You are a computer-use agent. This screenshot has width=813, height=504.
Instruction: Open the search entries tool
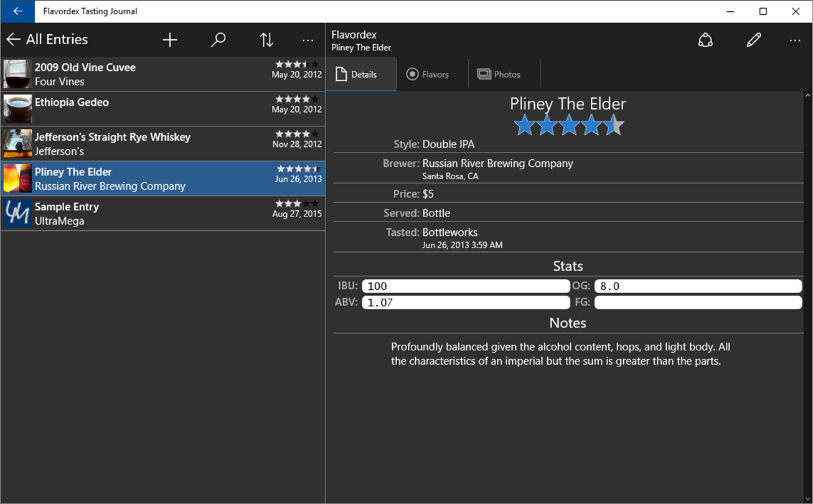point(218,40)
